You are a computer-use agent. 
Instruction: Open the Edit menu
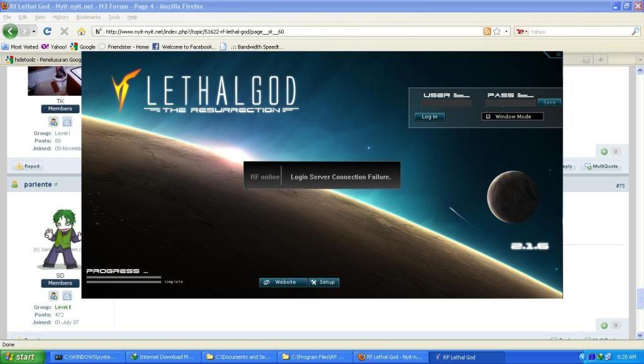pyautogui.click(x=23, y=17)
